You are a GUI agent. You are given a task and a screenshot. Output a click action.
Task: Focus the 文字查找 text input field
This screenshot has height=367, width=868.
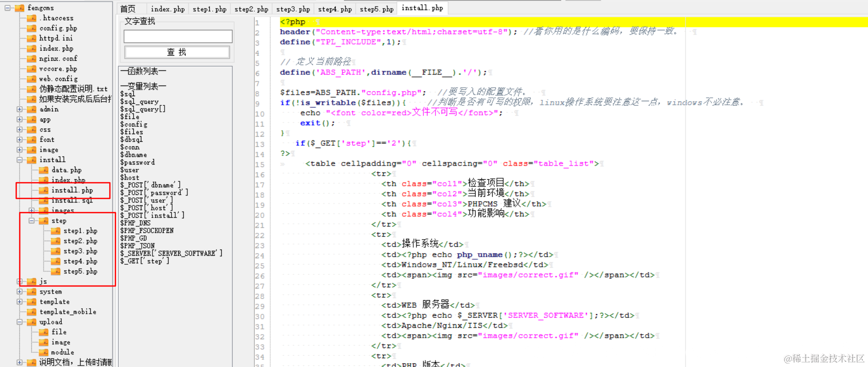[178, 36]
